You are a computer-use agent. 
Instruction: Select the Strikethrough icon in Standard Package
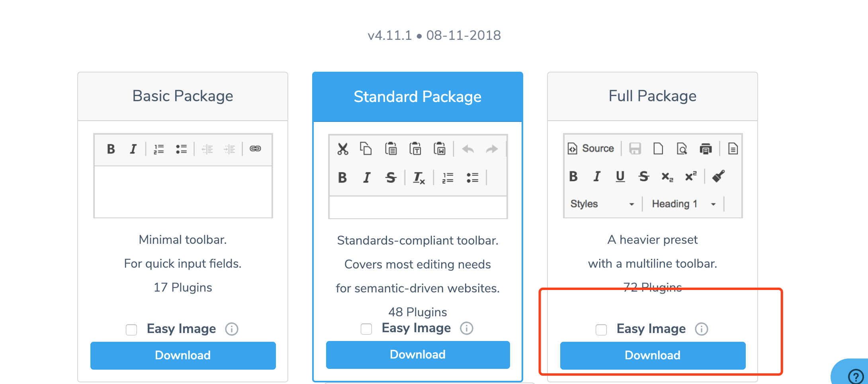(391, 178)
